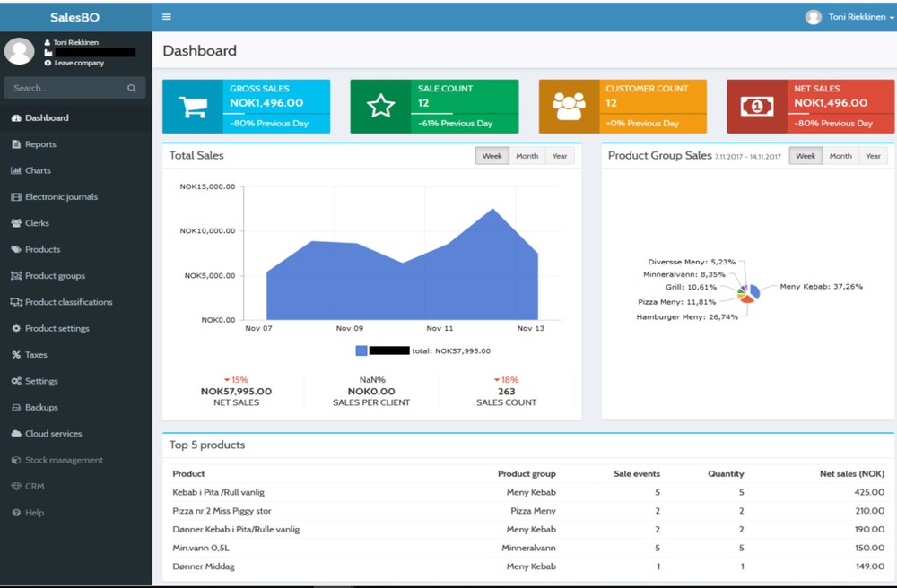Open the Toni Riekkinen user dropdown
Image resolution: width=897 pixels, height=588 pixels.
(x=860, y=17)
